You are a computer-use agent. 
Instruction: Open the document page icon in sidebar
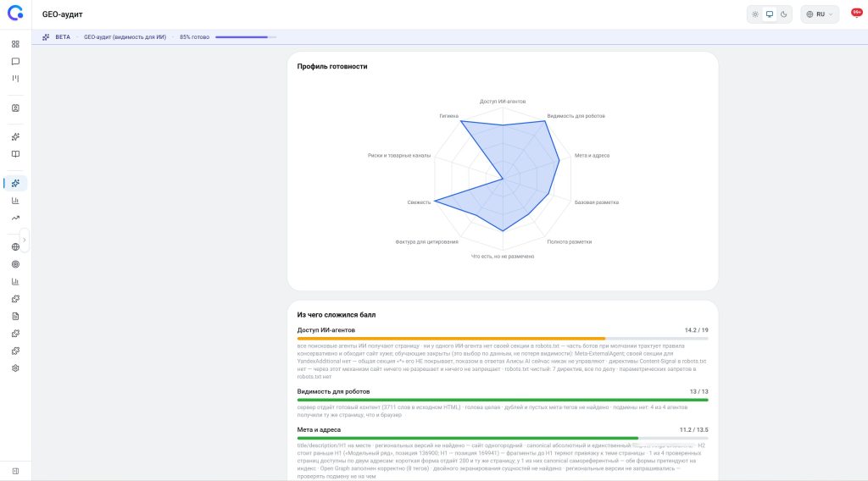tap(15, 316)
